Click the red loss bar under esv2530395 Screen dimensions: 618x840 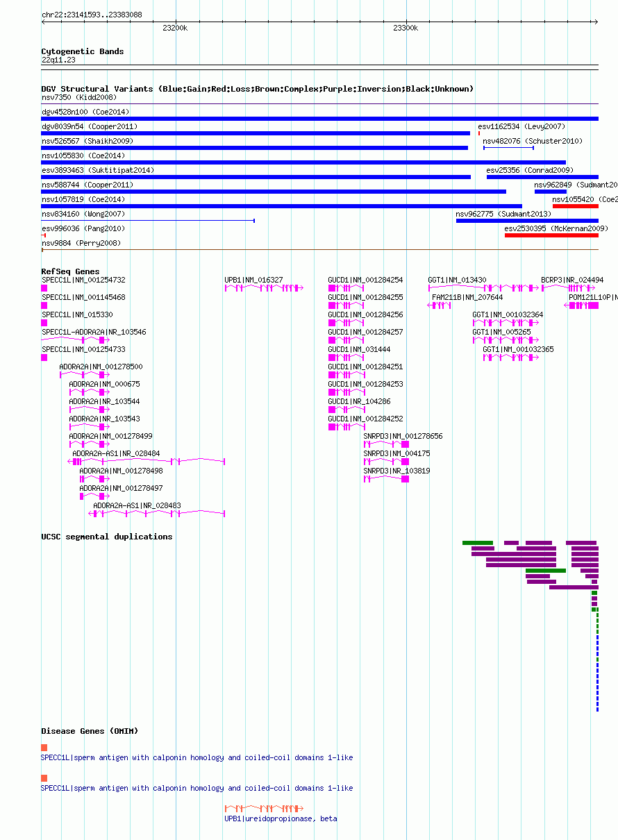coord(551,235)
